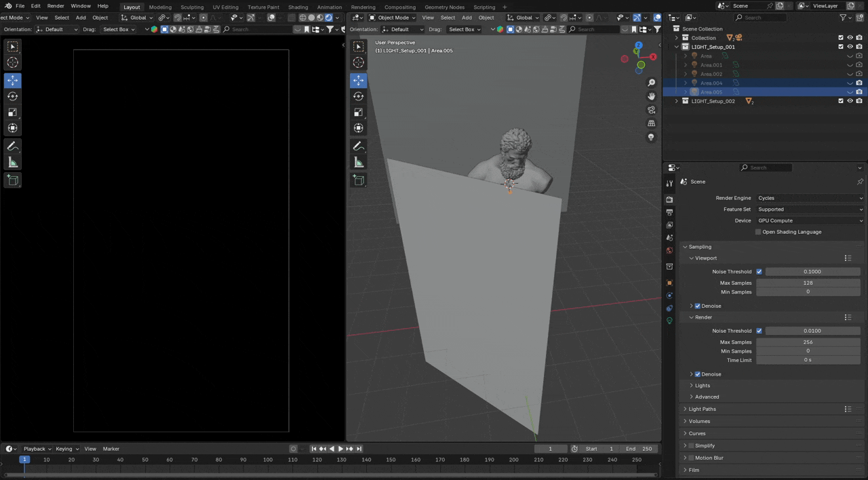Open the Render menu
Viewport: 868px width, 480px height.
pos(56,6)
